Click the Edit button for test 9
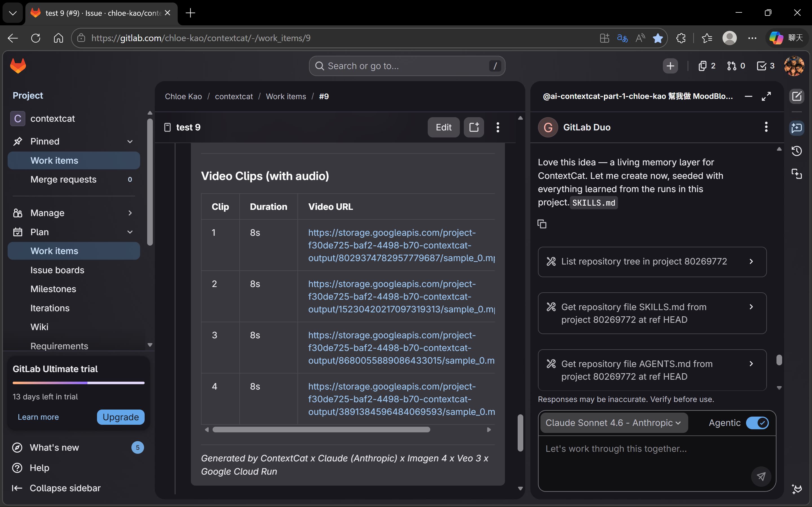The width and height of the screenshot is (812, 507). click(x=443, y=127)
